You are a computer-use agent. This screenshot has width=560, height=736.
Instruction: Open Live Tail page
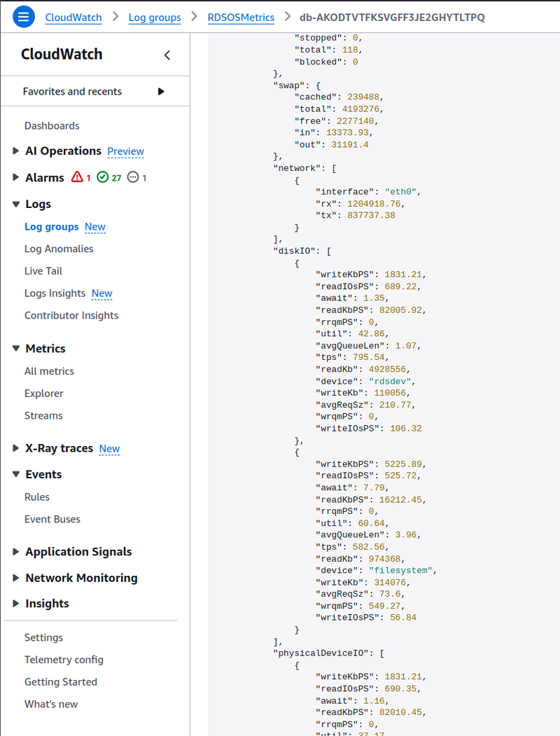[x=43, y=271]
